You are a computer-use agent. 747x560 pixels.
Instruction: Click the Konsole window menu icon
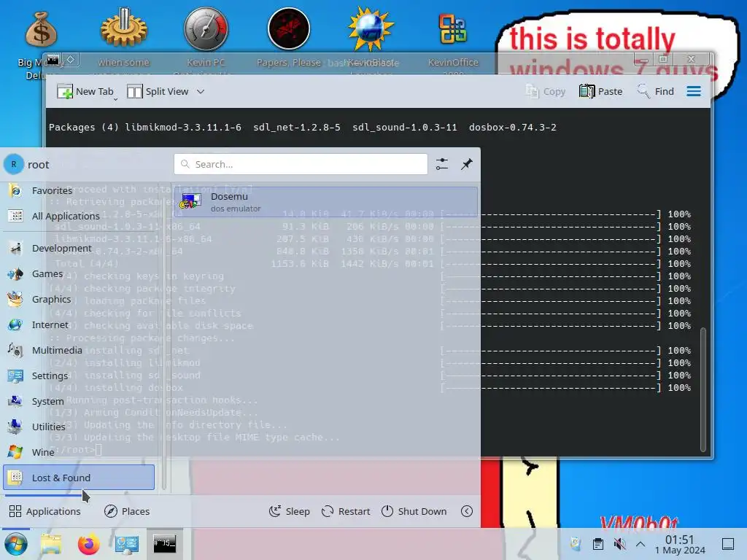(53, 60)
